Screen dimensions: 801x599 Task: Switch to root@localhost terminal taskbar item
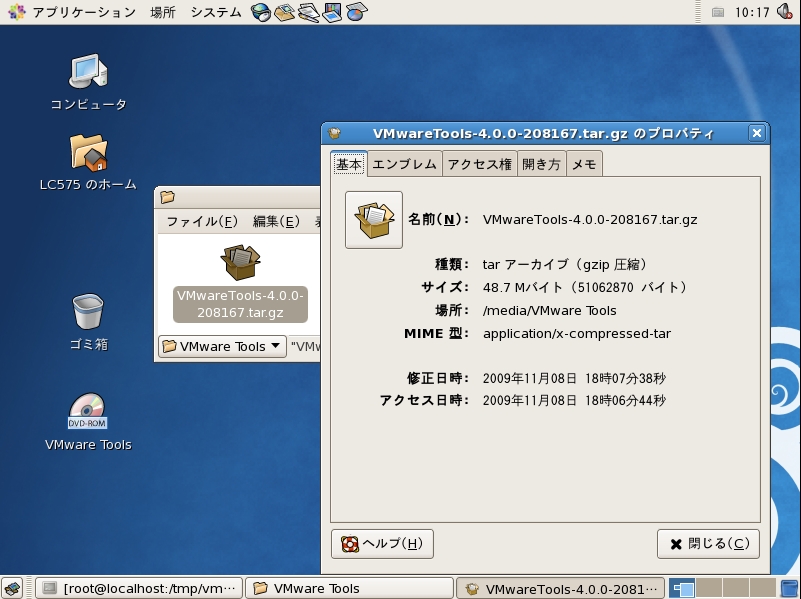[138, 588]
